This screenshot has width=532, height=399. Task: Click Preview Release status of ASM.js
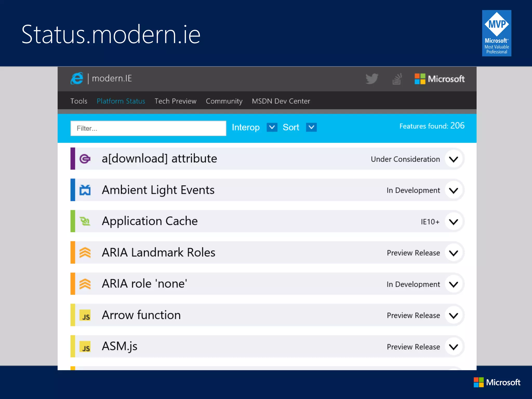[x=414, y=347]
